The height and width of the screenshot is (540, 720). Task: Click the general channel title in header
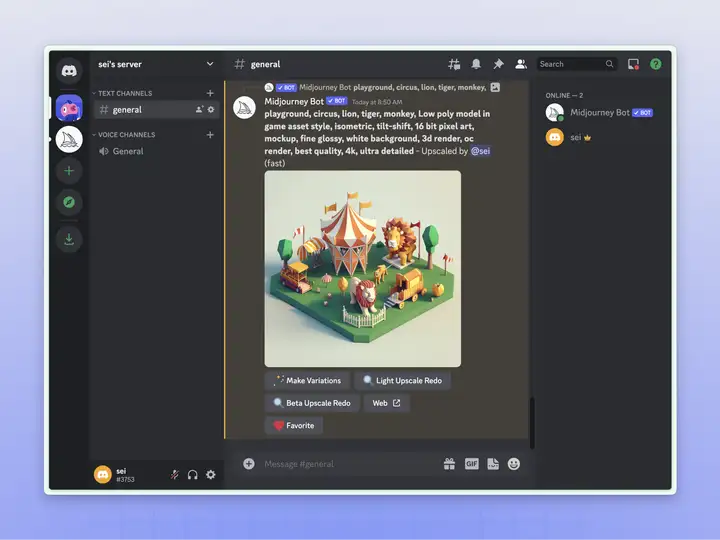coord(265,64)
